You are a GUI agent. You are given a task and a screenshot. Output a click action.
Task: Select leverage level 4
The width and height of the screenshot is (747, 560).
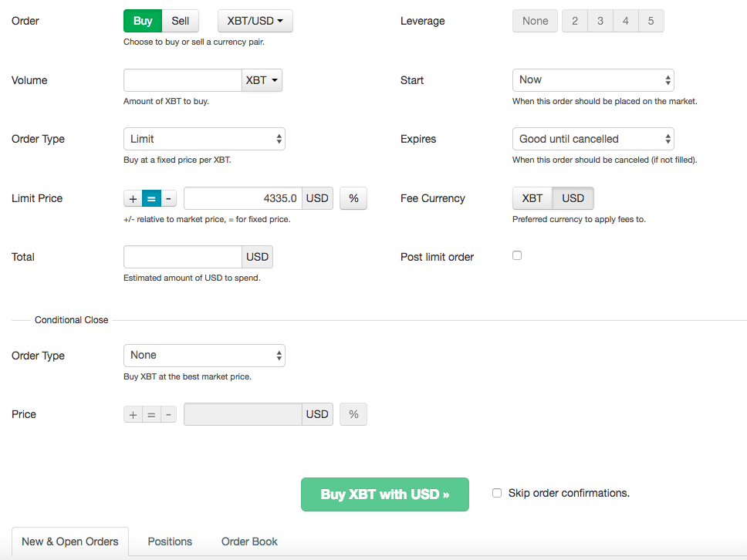626,22
